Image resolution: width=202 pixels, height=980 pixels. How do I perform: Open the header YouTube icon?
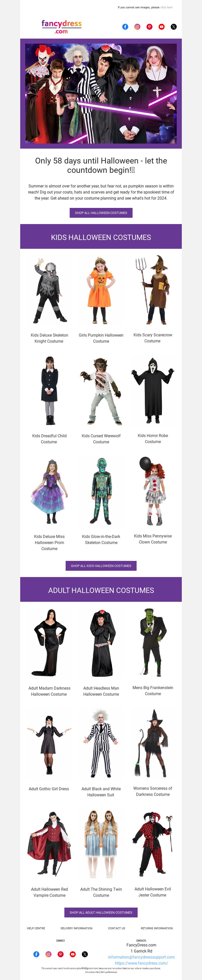point(162,27)
